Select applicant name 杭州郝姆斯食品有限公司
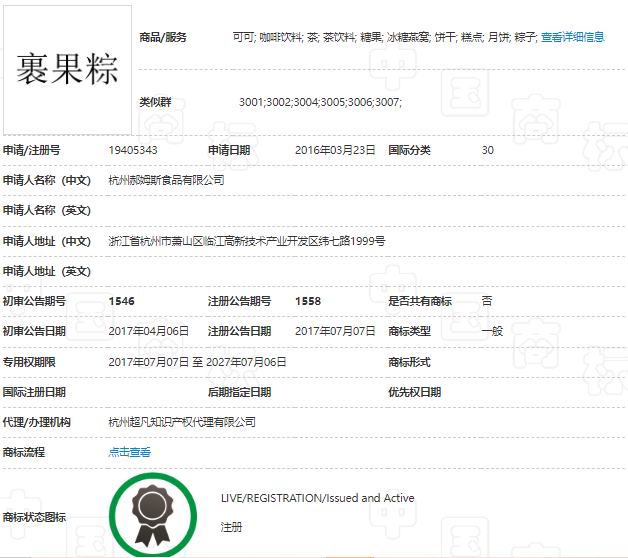This screenshot has height=558, width=628. (x=166, y=180)
